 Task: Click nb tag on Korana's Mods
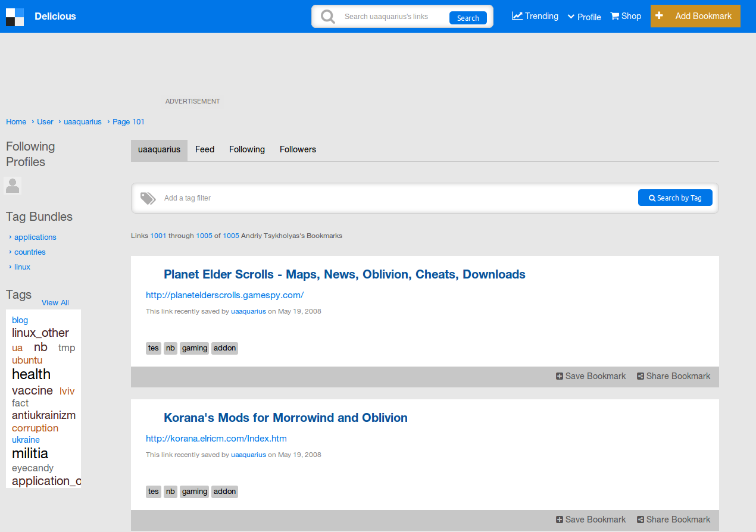pos(171,492)
